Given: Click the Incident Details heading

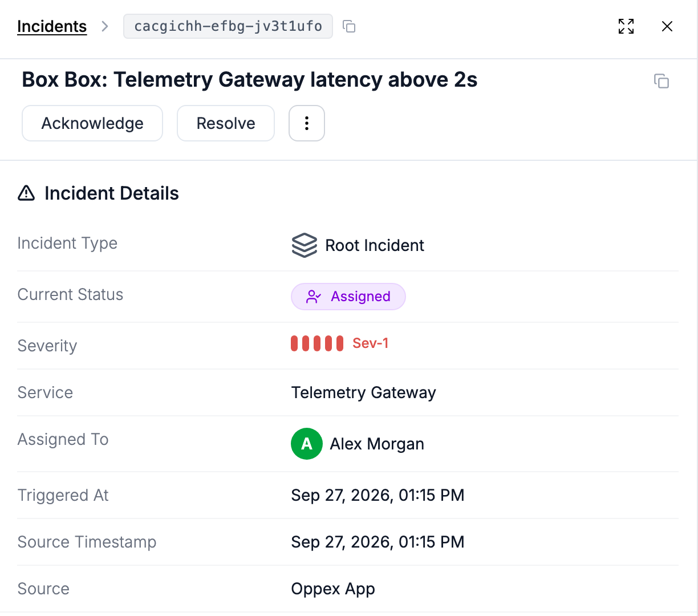Looking at the screenshot, I should 112,193.
